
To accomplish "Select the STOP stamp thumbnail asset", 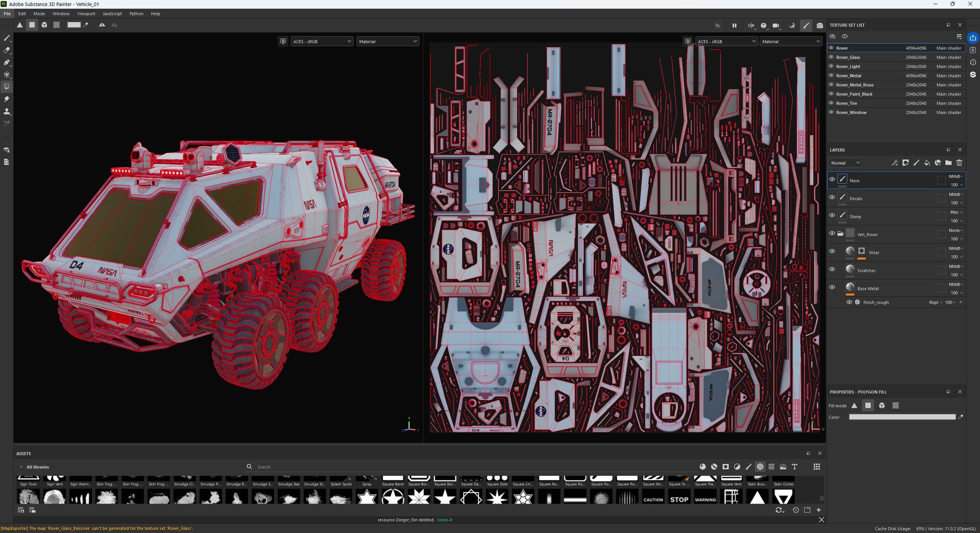I will tap(679, 497).
